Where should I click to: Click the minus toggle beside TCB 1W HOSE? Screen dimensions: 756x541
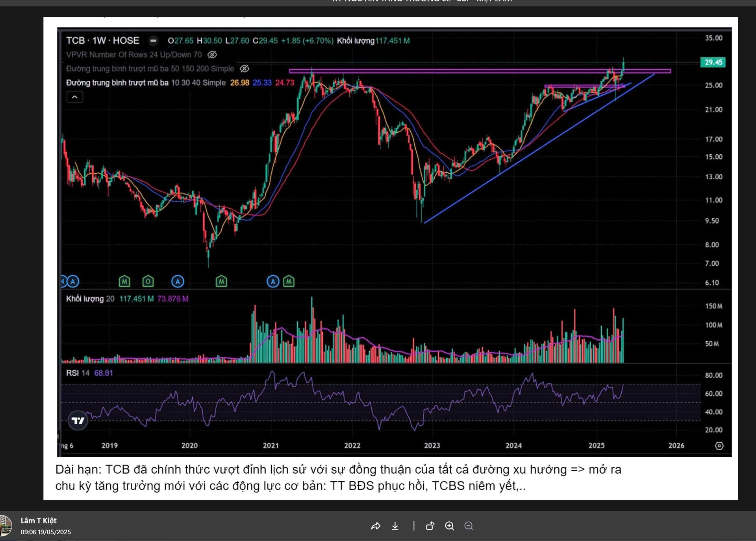pyautogui.click(x=153, y=41)
